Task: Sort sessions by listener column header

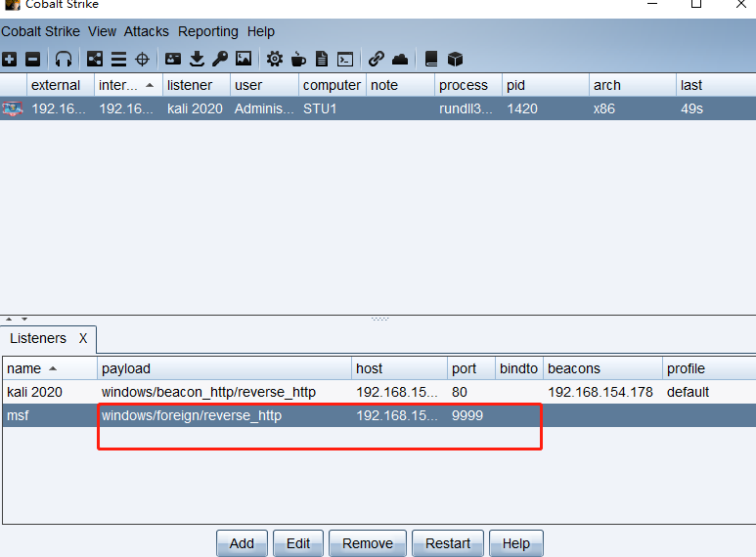Action: (x=197, y=85)
